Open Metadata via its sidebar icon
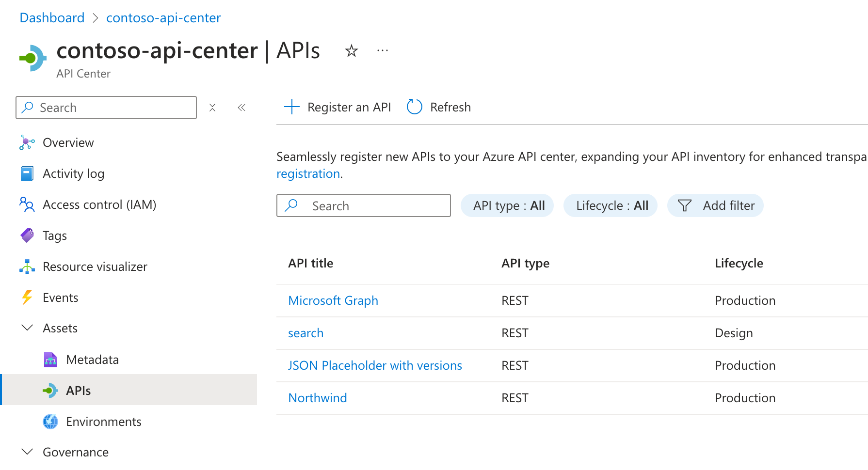The width and height of the screenshot is (868, 470). 50,359
